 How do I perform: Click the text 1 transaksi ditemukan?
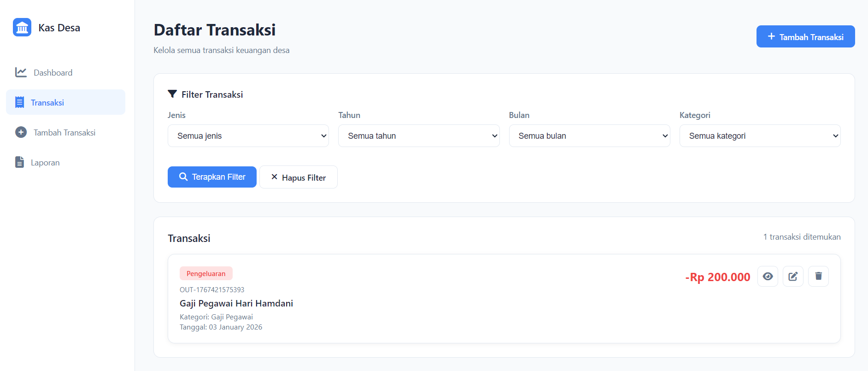pyautogui.click(x=802, y=237)
